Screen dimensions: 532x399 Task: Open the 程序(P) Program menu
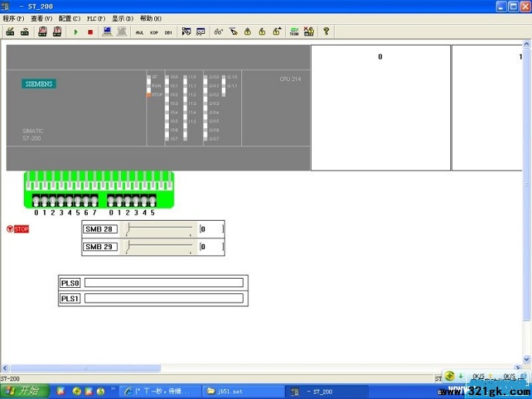coord(14,19)
